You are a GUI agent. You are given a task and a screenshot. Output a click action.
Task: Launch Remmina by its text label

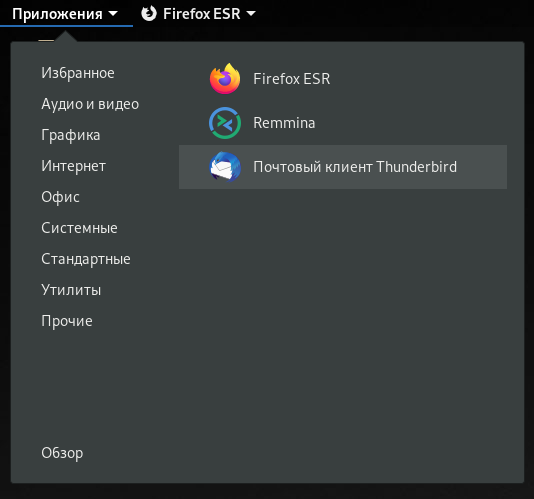pos(284,123)
